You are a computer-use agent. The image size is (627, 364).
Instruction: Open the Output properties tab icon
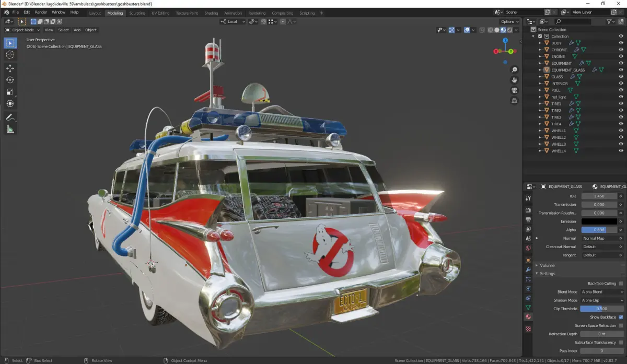(528, 219)
